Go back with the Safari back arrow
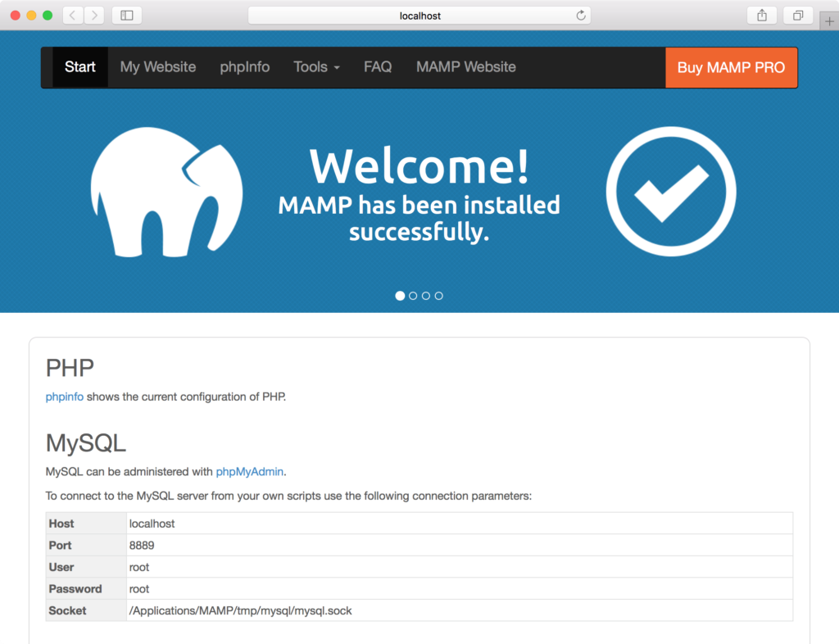Screen dimensions: 839x644 [x=73, y=16]
